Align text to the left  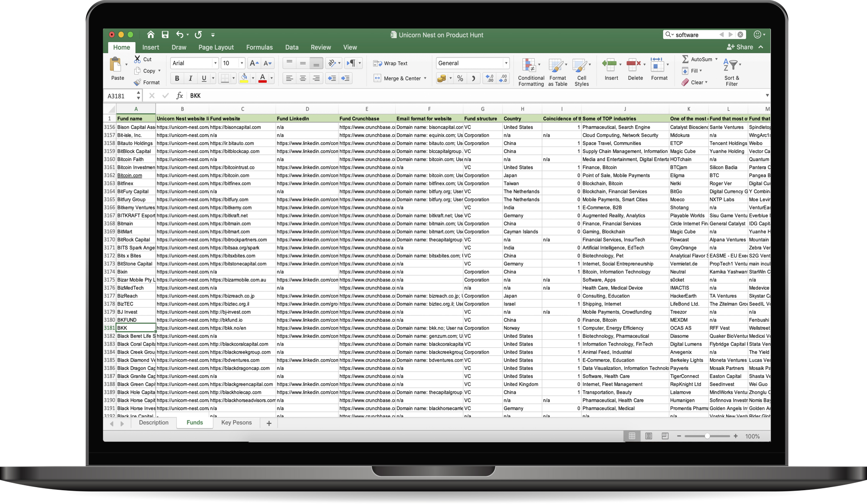pos(289,79)
